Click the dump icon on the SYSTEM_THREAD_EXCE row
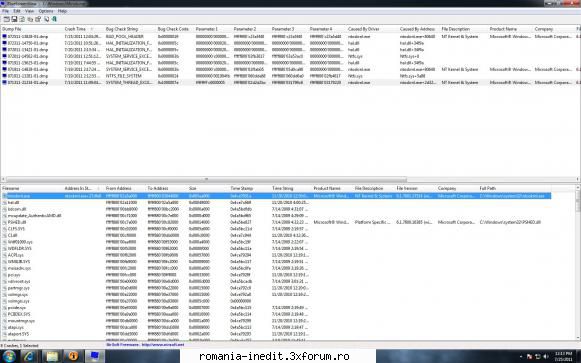 click(4, 83)
